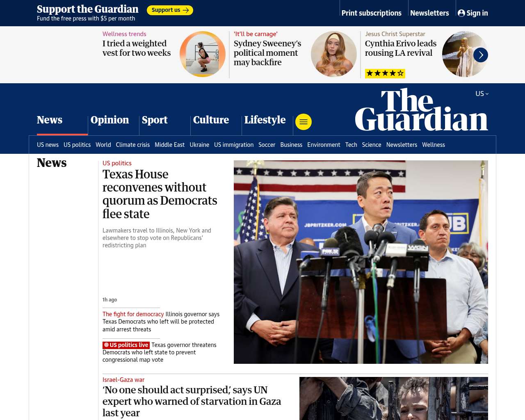Open the yellow hamburger menu button
The height and width of the screenshot is (420, 525).
click(x=304, y=122)
